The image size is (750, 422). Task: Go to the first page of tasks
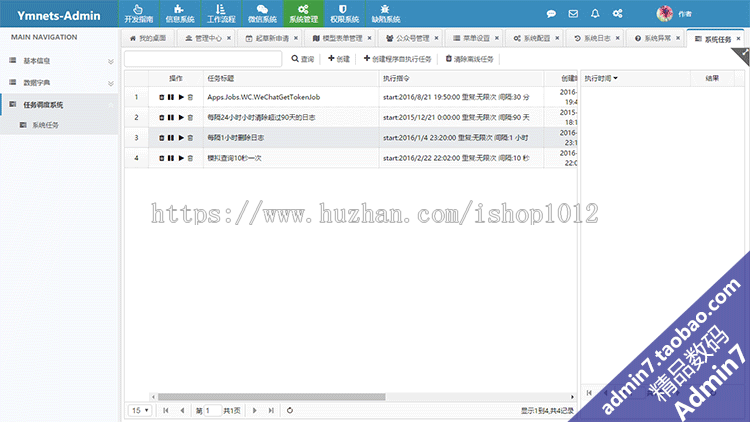coord(166,411)
